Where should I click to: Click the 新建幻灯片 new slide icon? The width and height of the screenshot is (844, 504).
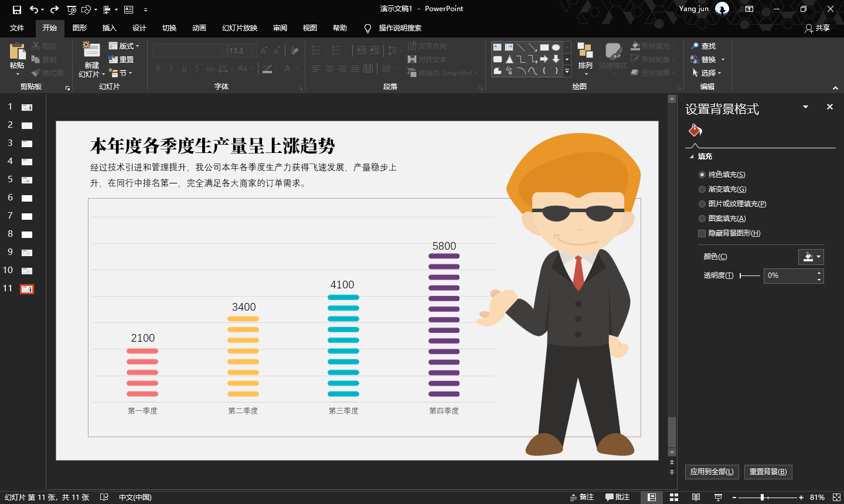click(91, 50)
